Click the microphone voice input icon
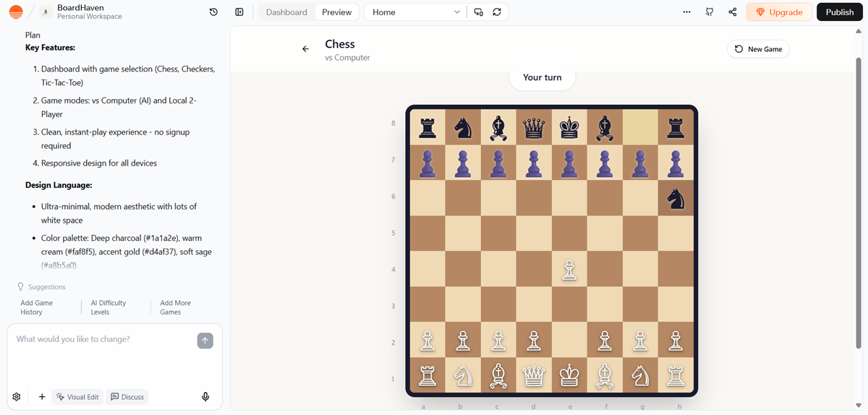868x415 pixels. pos(205,397)
